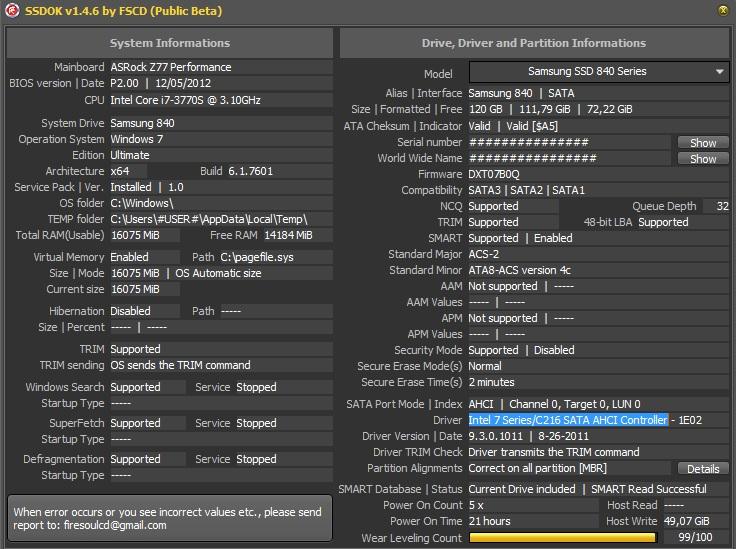Click OS sends the TRIM command text

pyautogui.click(x=180, y=365)
